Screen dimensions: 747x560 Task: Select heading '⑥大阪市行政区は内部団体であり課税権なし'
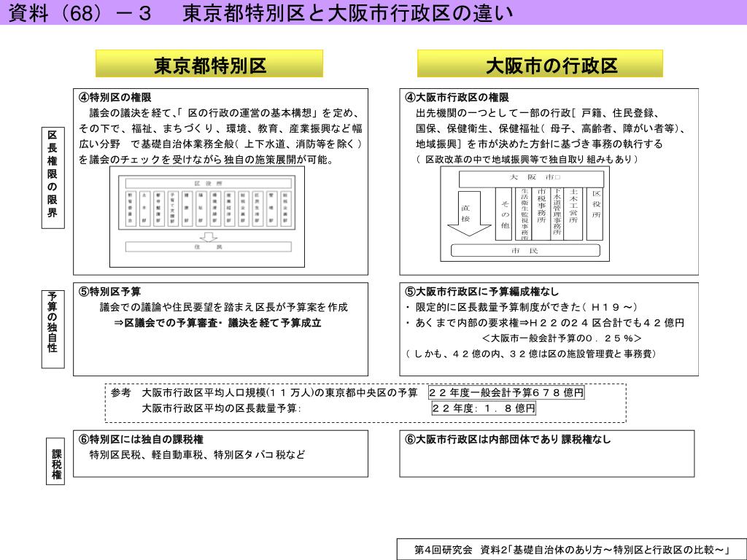tap(508, 439)
